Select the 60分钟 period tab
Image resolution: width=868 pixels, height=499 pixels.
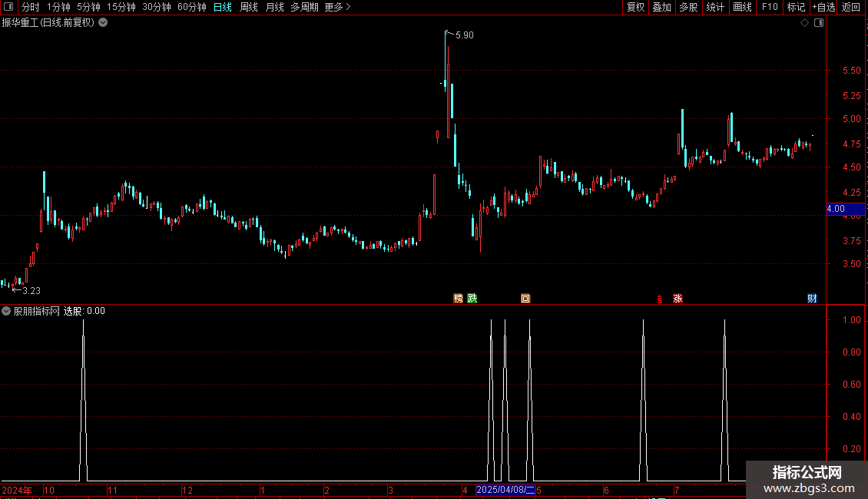point(192,7)
